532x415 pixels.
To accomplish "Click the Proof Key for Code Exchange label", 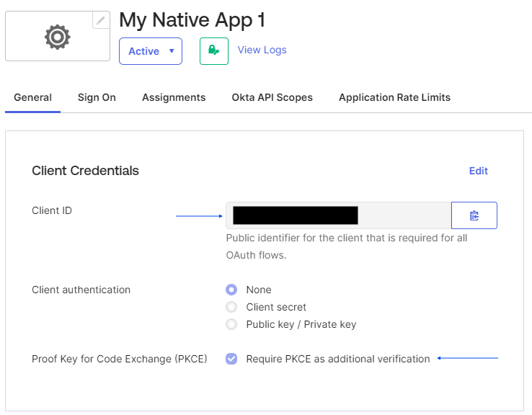I will click(x=119, y=359).
